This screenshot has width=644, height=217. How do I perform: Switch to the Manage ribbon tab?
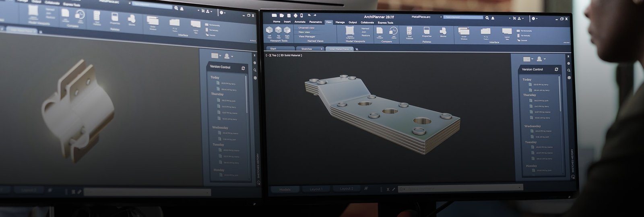(x=340, y=22)
